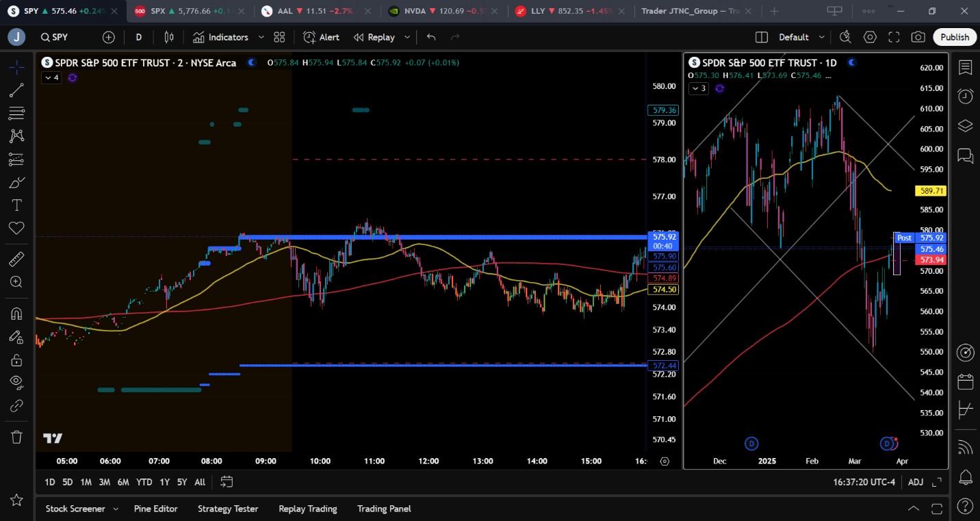The width and height of the screenshot is (980, 521).
Task: Open the Pine Editor tab
Action: [156, 509]
